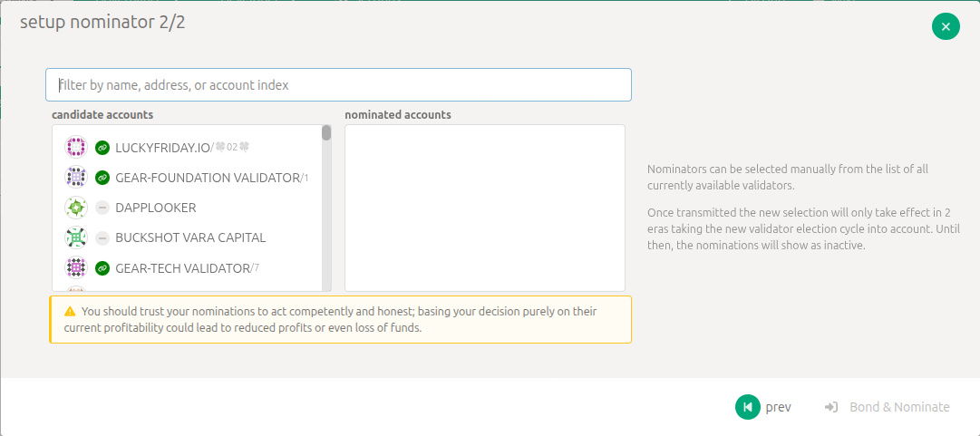Close the setup nominator dialog

946,26
